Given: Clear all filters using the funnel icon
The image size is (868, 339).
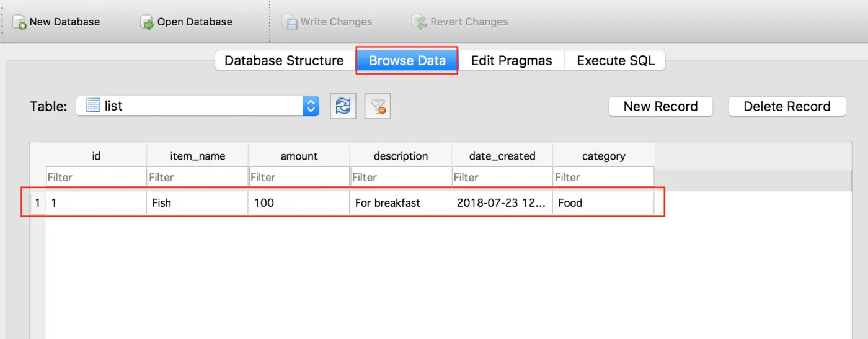Looking at the screenshot, I should tap(378, 106).
